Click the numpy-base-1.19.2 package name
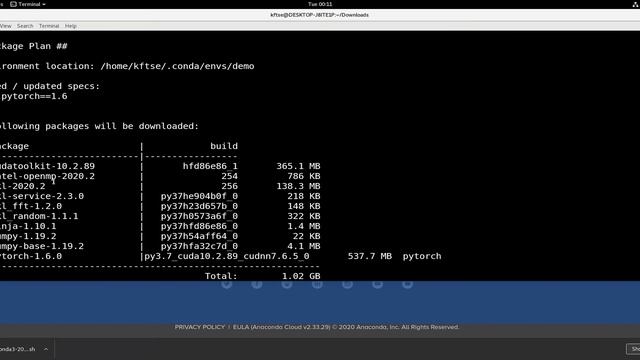This screenshot has width=640, height=360. pyautogui.click(x=42, y=246)
